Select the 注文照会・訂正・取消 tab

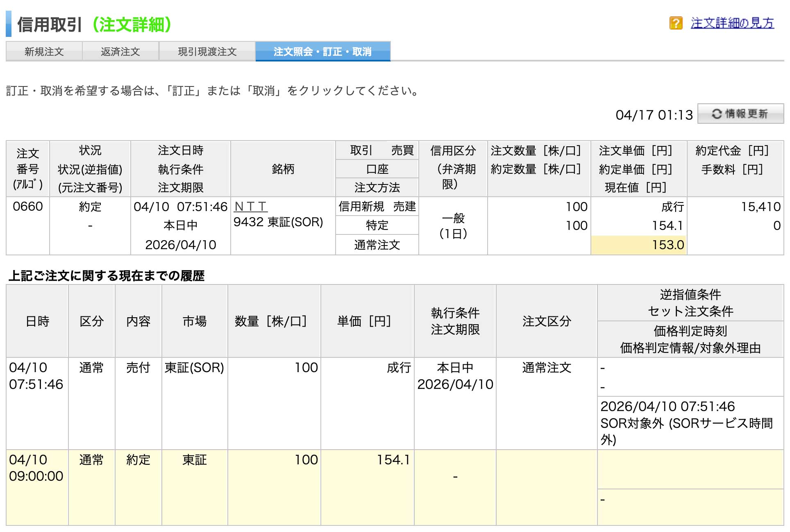(322, 52)
